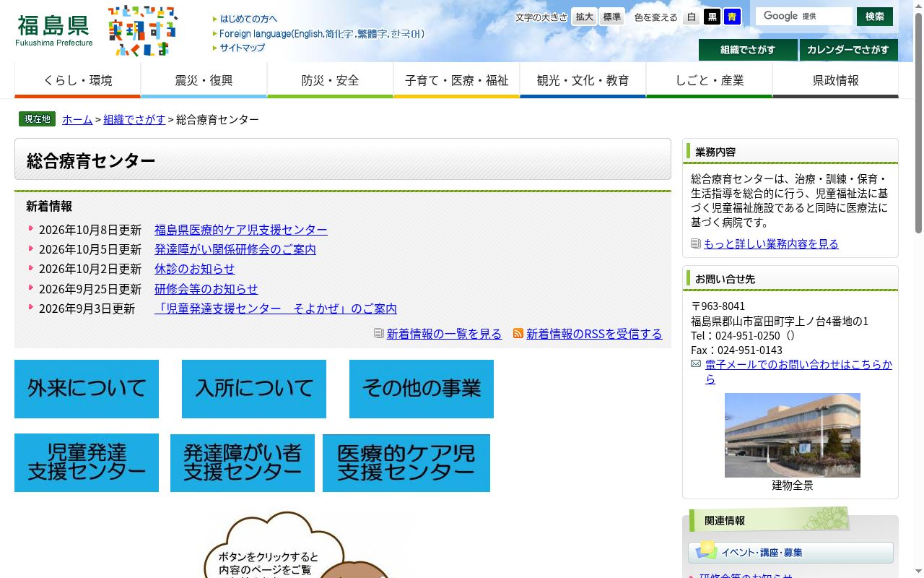Go to ホーム breadcrumb link
Viewport: 924px width, 578px height.
(x=77, y=119)
